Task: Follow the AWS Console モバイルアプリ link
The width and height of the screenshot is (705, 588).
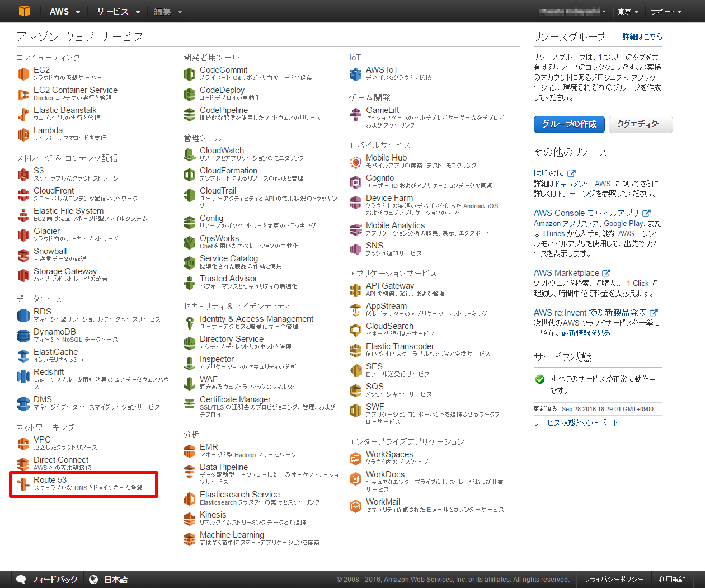Action: (x=592, y=213)
